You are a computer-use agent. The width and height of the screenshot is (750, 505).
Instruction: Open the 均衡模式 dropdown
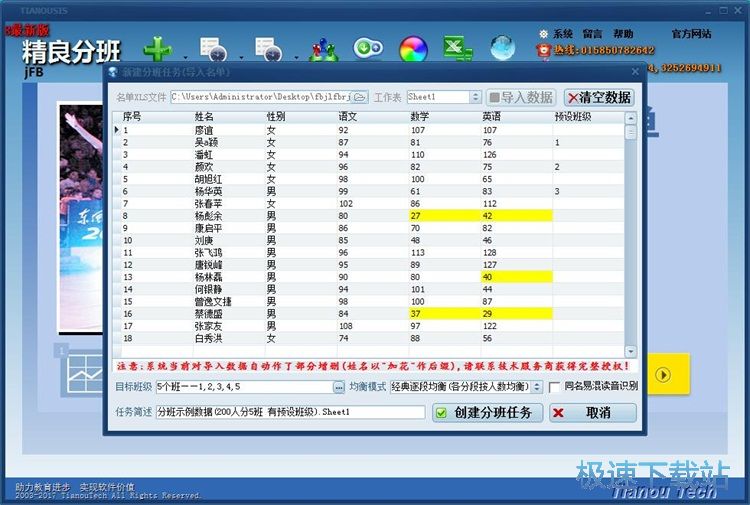537,386
